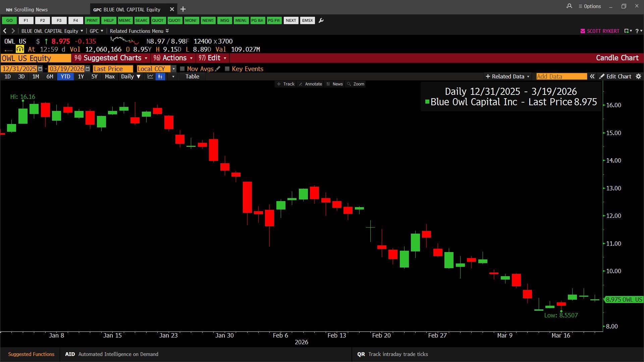The image size is (644, 362).
Task: Click the Edit Chart button
Action: pyautogui.click(x=615, y=76)
